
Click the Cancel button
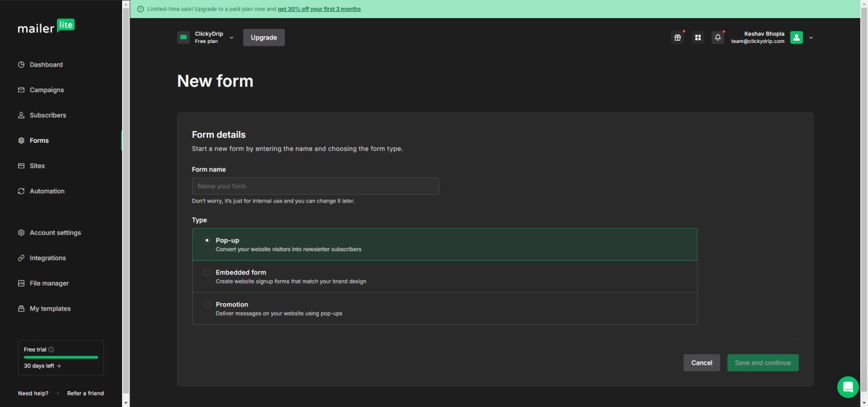coord(701,363)
